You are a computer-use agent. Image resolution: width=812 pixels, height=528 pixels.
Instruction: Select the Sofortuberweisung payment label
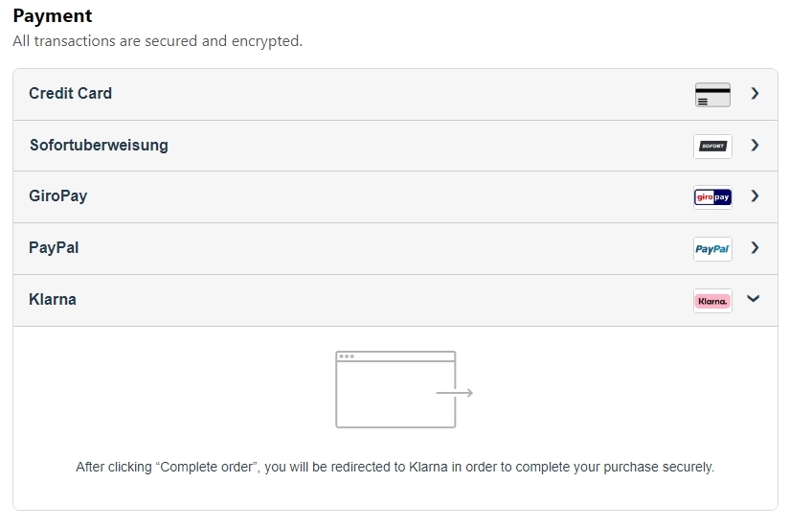[99, 145]
